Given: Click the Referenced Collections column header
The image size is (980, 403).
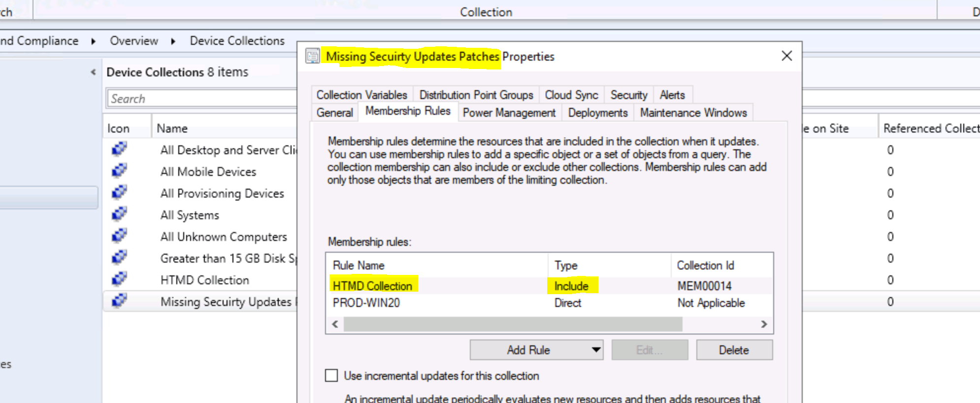Looking at the screenshot, I should coord(930,128).
